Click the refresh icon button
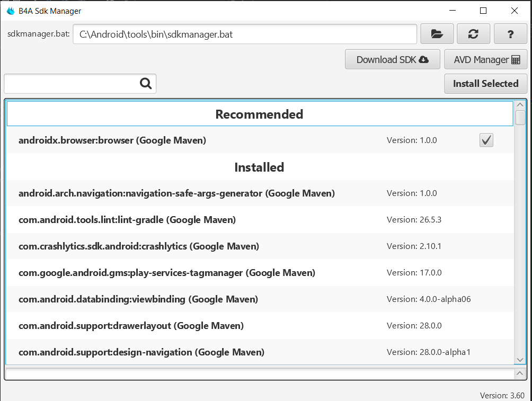Viewport: 532px width, 401px height. [x=473, y=34]
